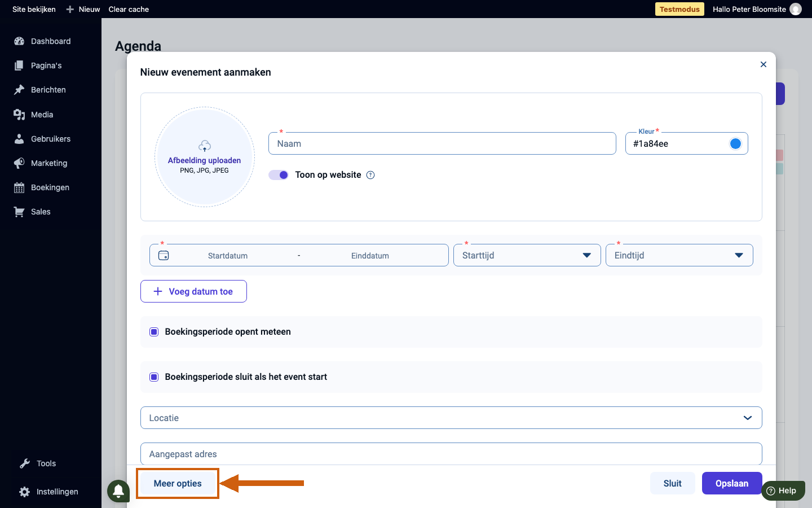Image resolution: width=812 pixels, height=508 pixels.
Task: Expand the Locatie dropdown
Action: pos(451,418)
